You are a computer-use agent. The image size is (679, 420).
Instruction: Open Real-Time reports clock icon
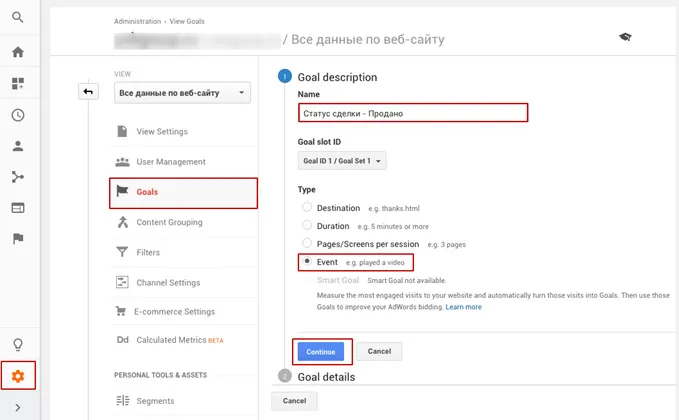pos(18,115)
